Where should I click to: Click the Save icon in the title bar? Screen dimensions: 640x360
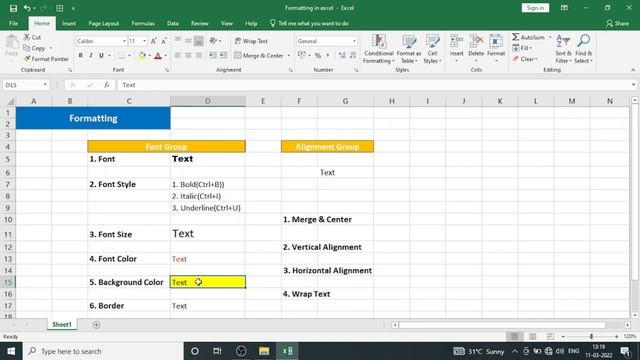pyautogui.click(x=13, y=8)
